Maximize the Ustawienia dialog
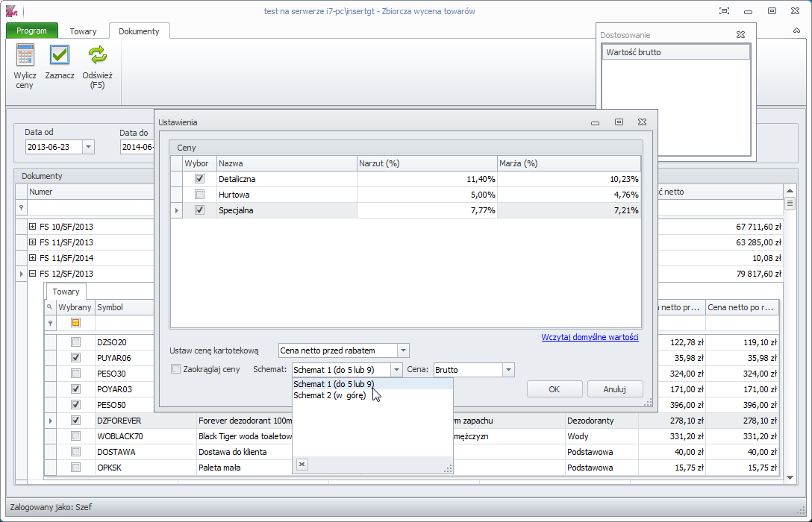 [619, 122]
